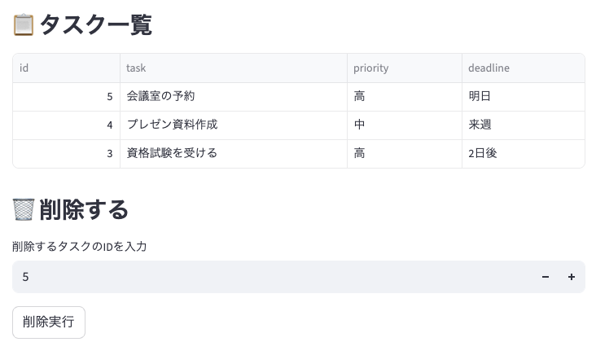Click the minus decrement stepper button

pos(546,277)
